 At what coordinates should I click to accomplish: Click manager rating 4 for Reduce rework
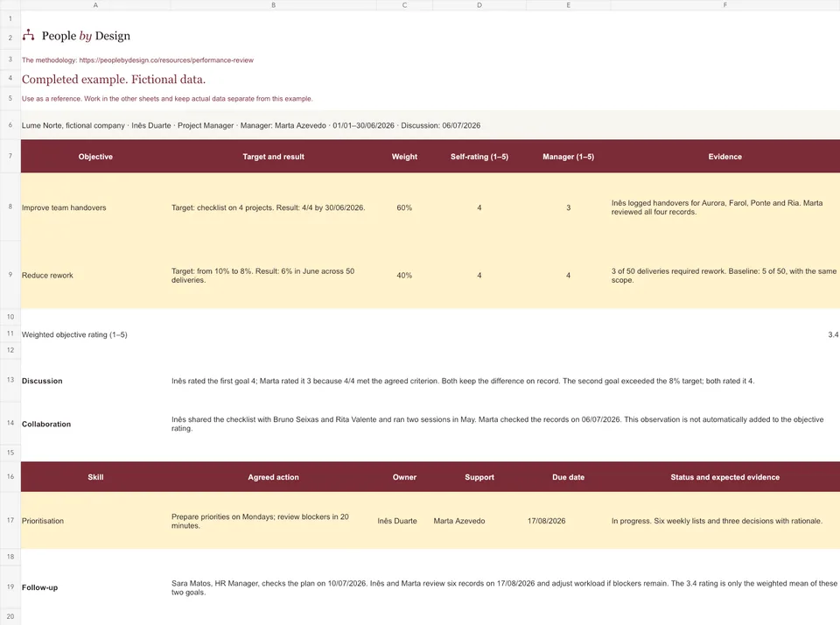tap(569, 275)
